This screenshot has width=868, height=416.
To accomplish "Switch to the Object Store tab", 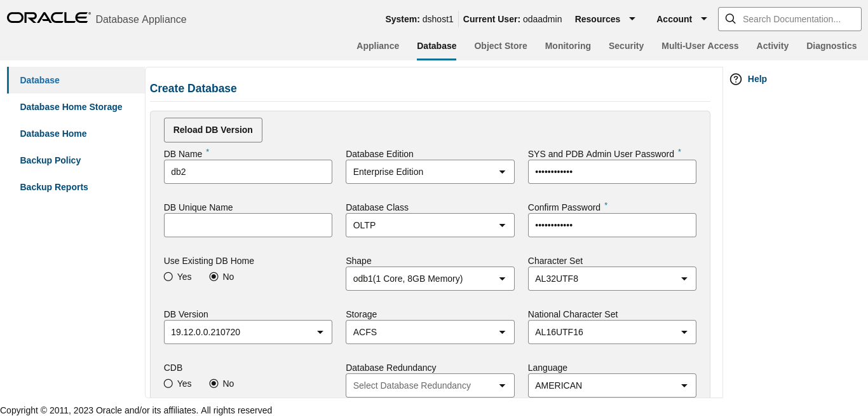I will [501, 46].
